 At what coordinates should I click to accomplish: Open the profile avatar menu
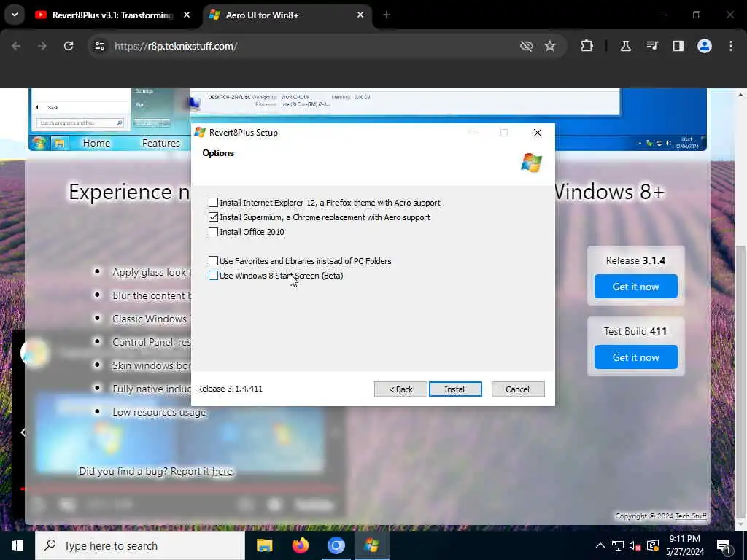point(705,46)
